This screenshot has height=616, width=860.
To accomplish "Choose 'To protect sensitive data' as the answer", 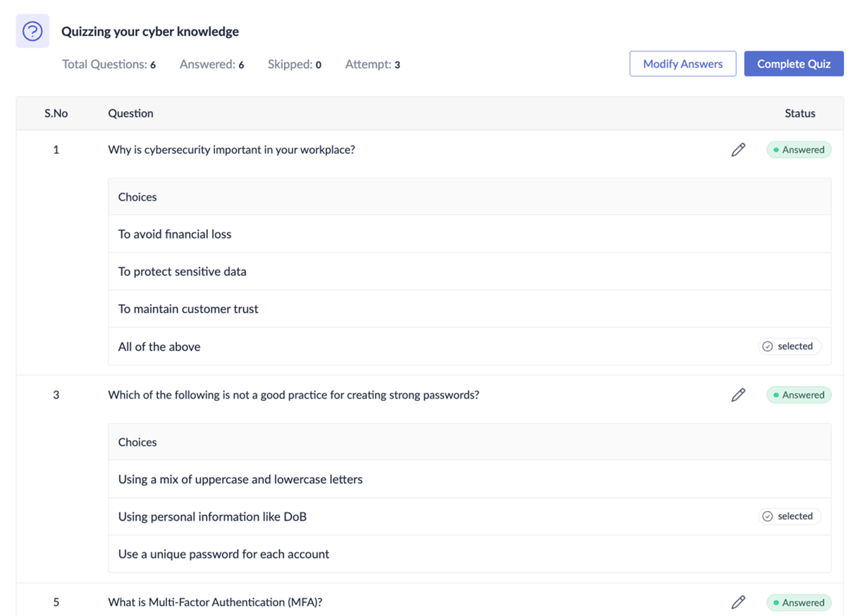I will (x=182, y=271).
